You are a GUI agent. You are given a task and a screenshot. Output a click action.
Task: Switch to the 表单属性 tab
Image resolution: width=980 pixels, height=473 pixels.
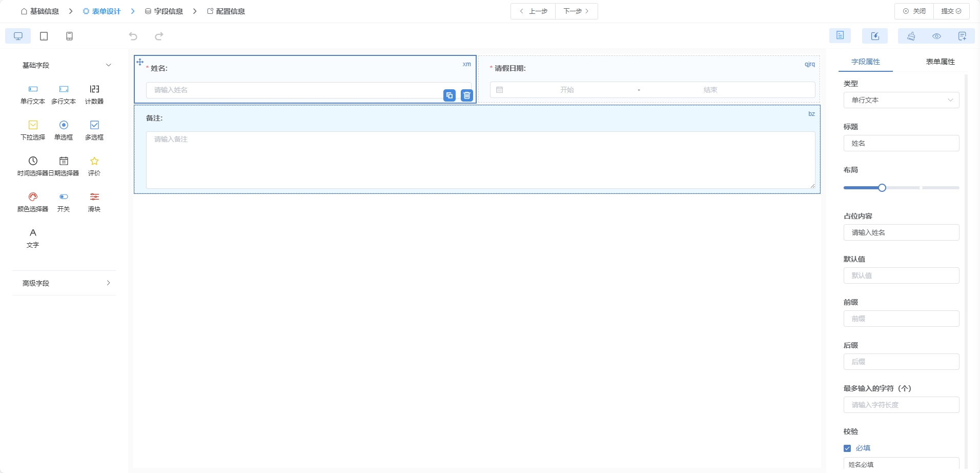940,62
